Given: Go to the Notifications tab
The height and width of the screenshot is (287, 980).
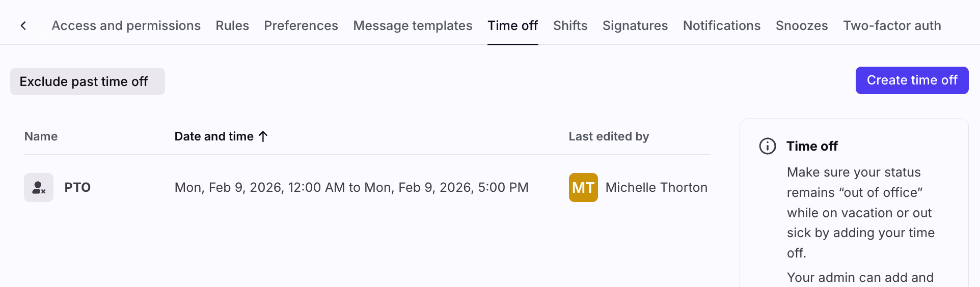Looking at the screenshot, I should coord(721,26).
